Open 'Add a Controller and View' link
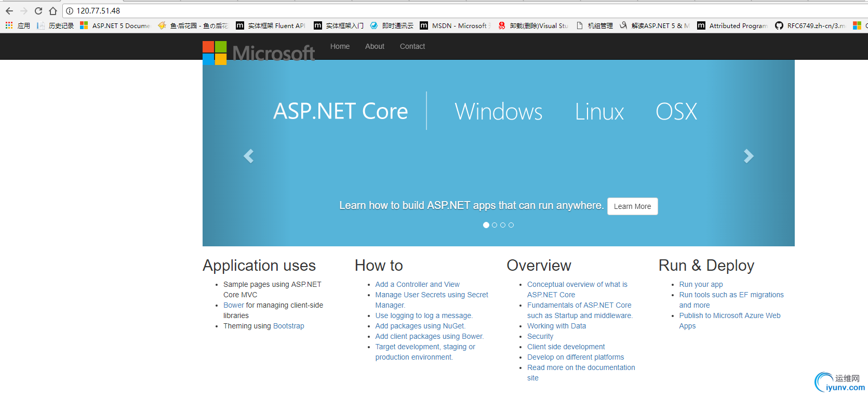The image size is (868, 396). [417, 284]
